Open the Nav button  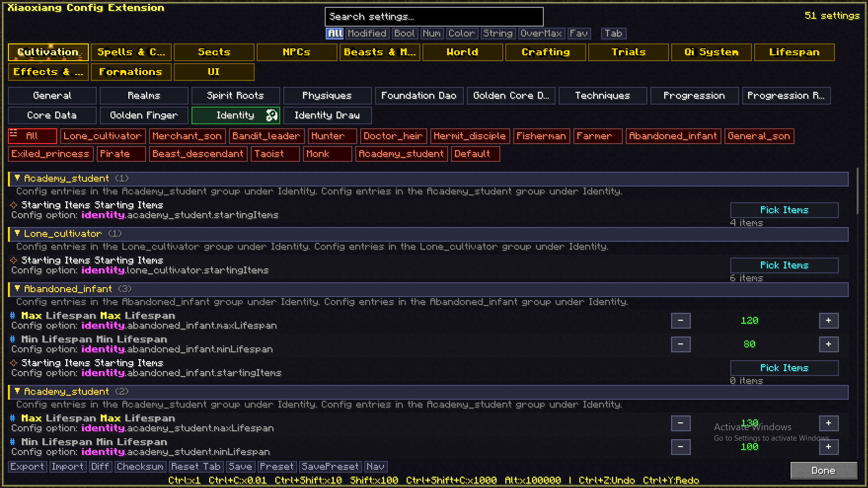[376, 467]
